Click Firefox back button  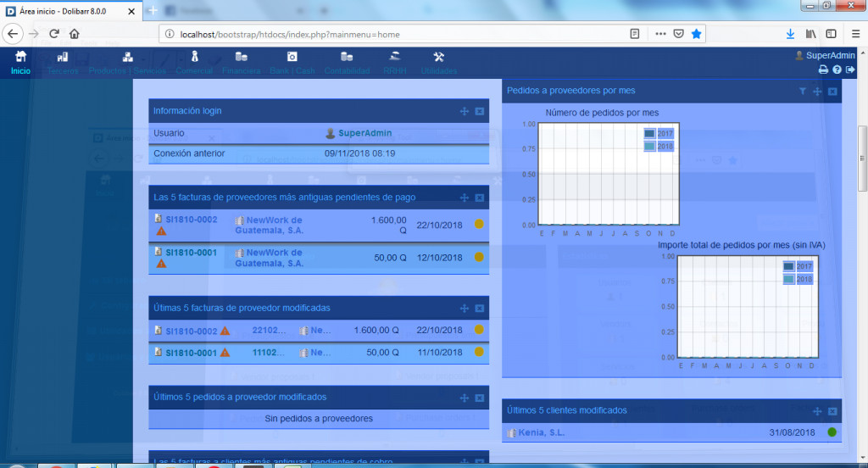(13, 34)
